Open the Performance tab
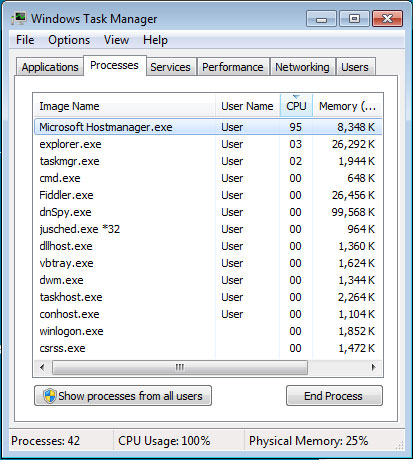This screenshot has height=460, width=413. 233,67
